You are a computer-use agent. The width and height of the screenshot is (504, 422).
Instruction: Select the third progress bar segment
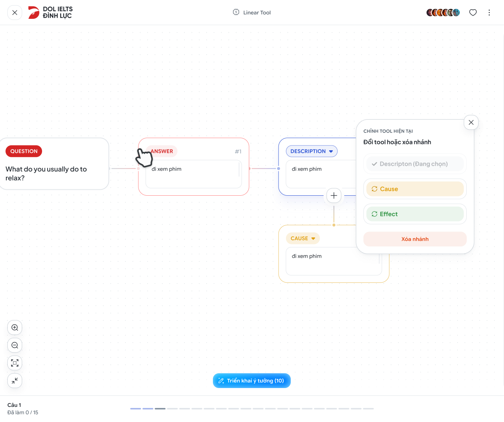(x=160, y=409)
